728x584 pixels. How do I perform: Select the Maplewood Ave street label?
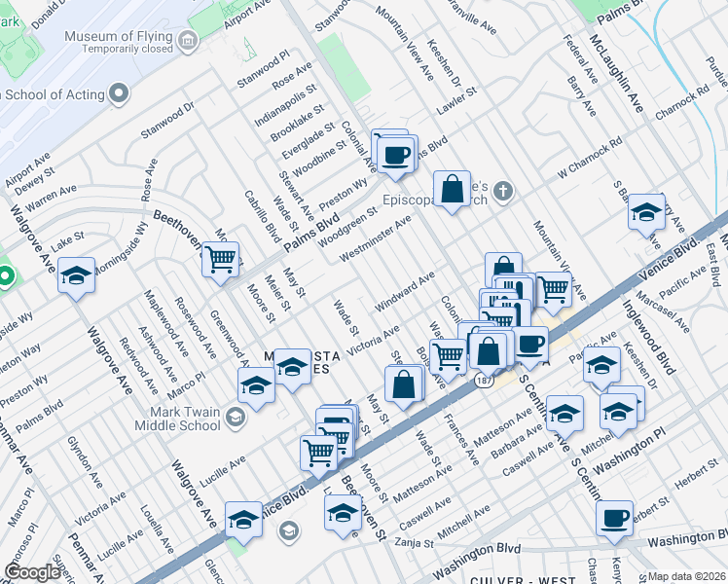pos(165,323)
